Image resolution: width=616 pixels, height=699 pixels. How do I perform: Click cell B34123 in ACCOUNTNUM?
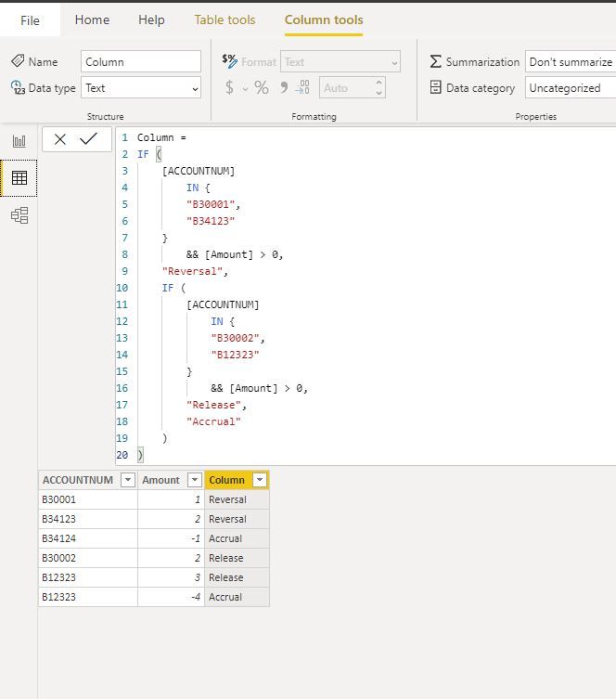click(88, 519)
